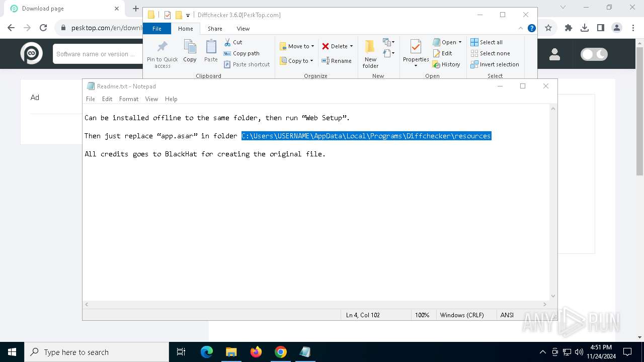Screen dimensions: 644x362
Task: Close the Download page tab
Action: [x=117, y=9]
